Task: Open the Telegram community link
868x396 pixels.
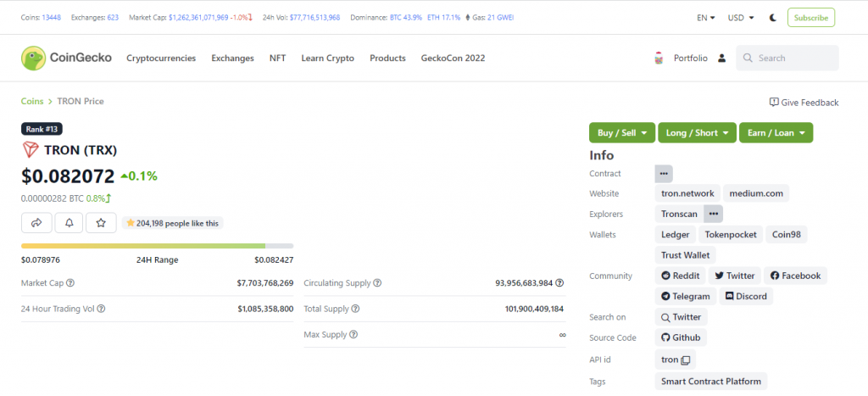Action: pyautogui.click(x=685, y=296)
